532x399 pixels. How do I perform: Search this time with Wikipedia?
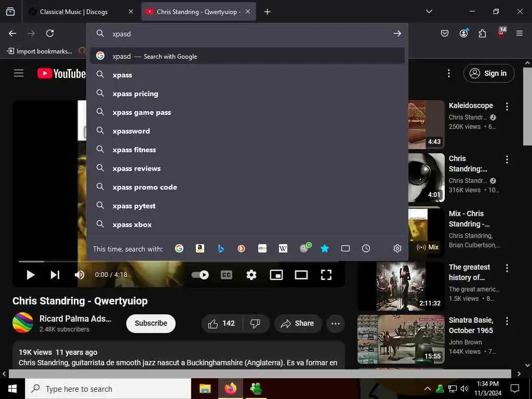283,249
